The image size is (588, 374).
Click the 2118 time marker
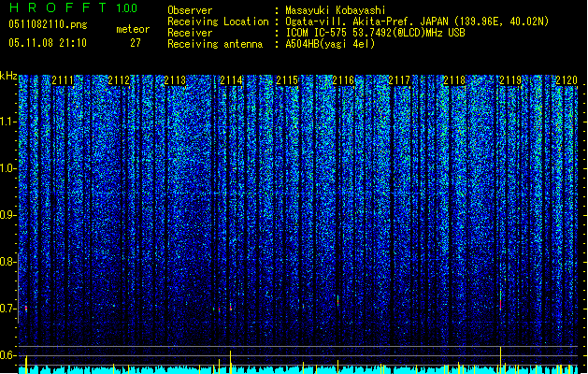(x=454, y=80)
